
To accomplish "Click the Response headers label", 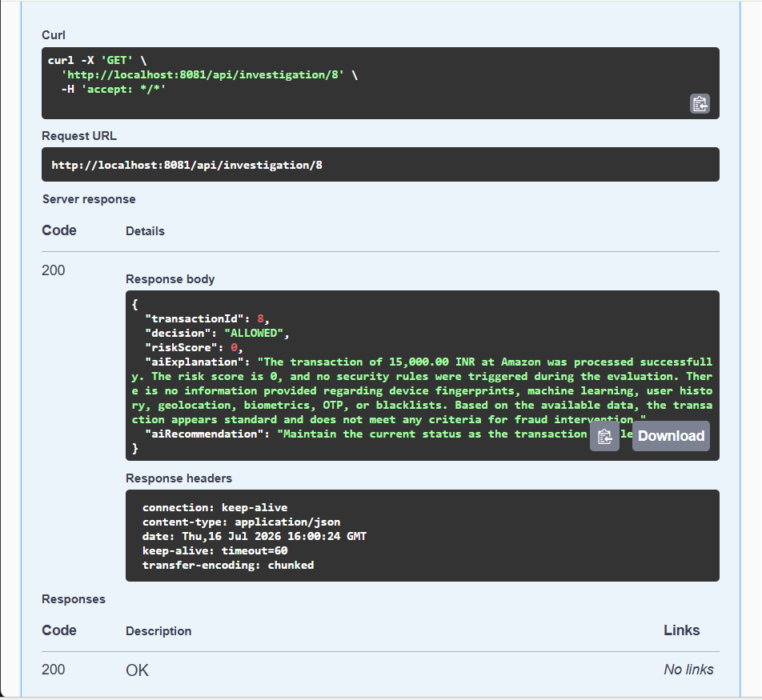I will pos(178,478).
